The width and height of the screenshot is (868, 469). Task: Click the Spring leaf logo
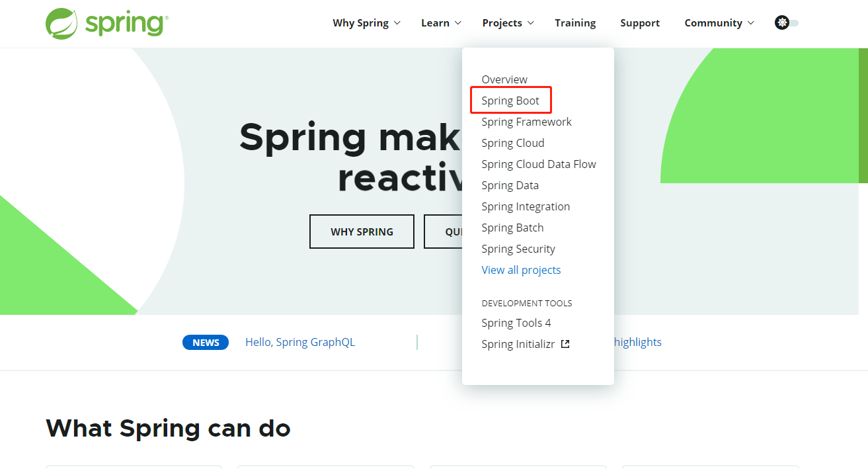[61, 22]
